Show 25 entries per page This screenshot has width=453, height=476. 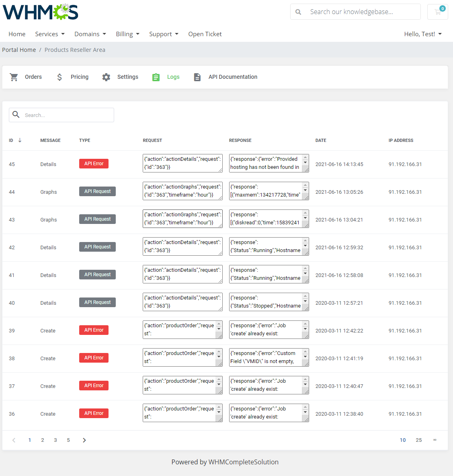(x=419, y=440)
